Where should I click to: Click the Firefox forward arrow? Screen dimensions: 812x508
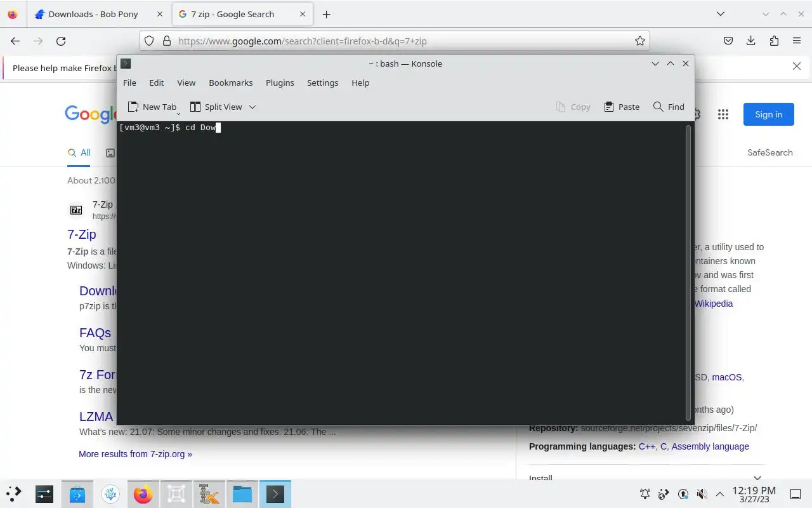tap(38, 41)
